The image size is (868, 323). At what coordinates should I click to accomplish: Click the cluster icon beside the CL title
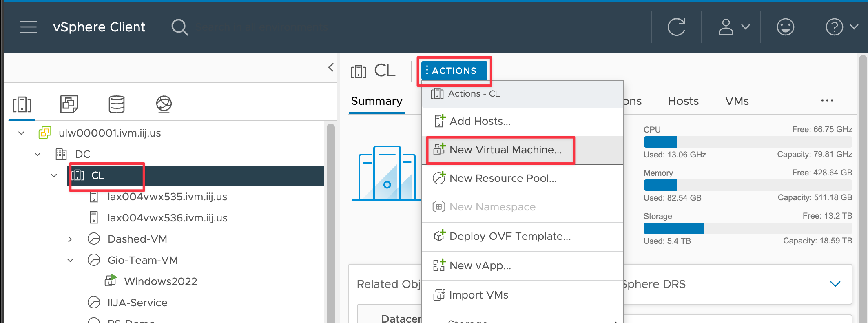[359, 71]
